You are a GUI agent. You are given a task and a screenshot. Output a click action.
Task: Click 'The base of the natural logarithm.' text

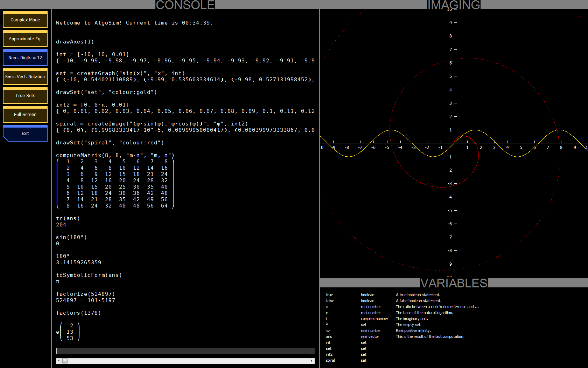(x=425, y=313)
